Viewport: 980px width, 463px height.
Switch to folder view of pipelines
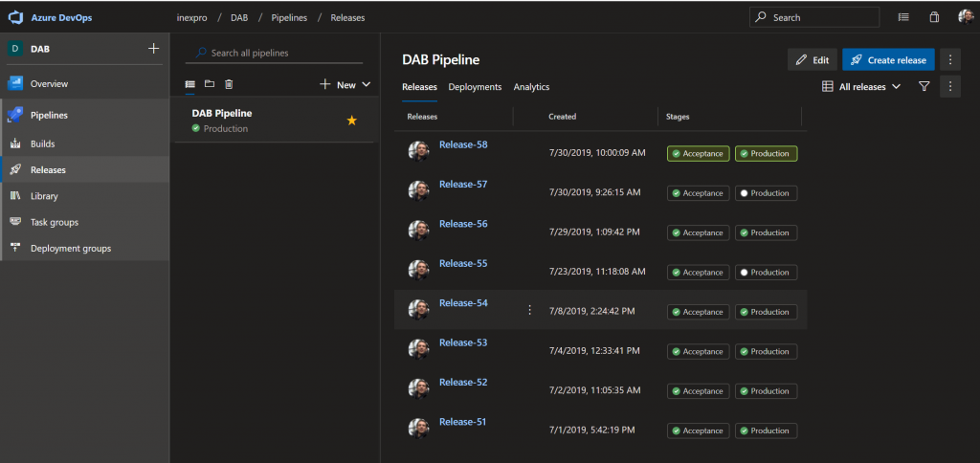pyautogui.click(x=210, y=84)
